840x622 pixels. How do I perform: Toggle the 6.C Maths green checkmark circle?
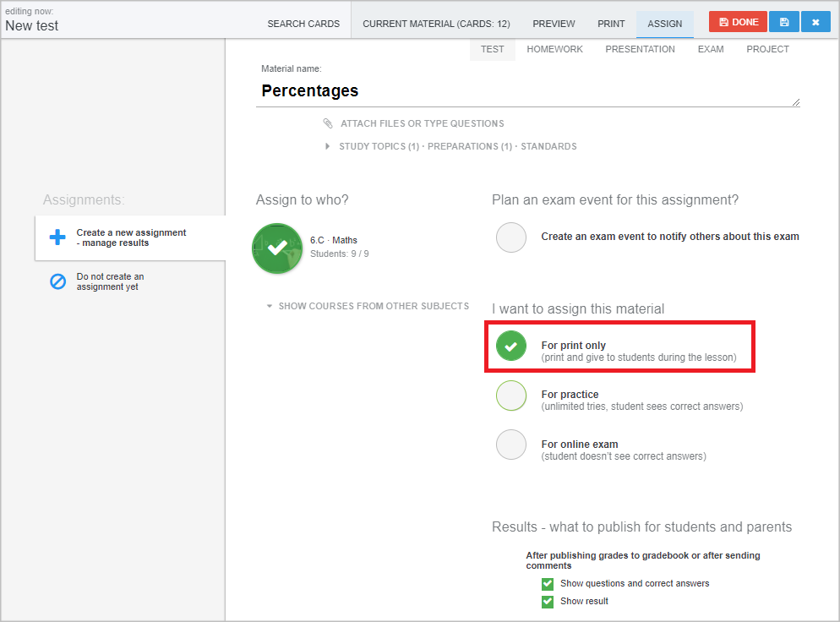coord(277,248)
